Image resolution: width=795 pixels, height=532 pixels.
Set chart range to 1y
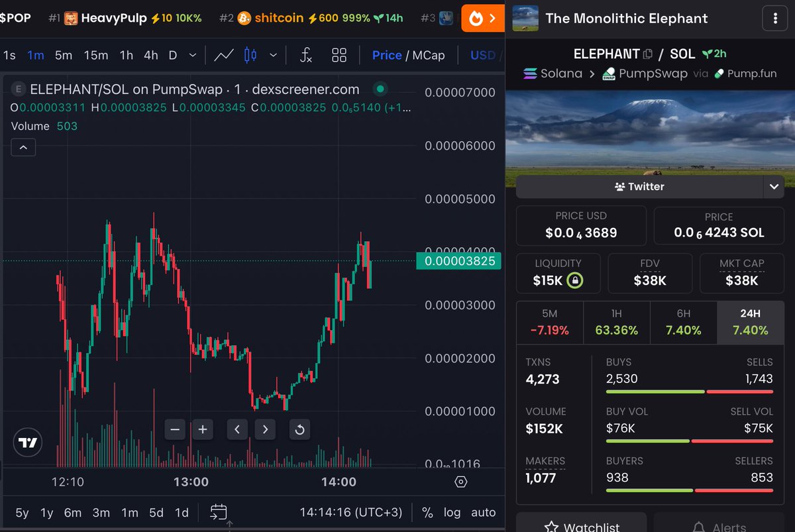[x=46, y=512]
